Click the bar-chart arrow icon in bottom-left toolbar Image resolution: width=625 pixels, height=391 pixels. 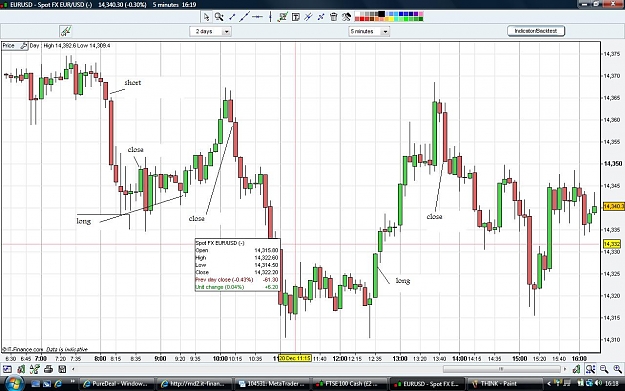tap(21, 369)
